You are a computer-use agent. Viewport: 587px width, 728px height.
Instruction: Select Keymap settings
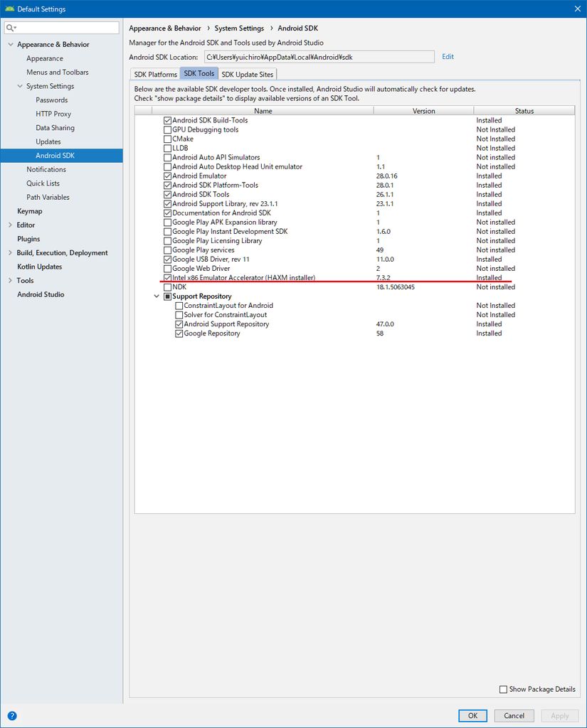point(30,211)
